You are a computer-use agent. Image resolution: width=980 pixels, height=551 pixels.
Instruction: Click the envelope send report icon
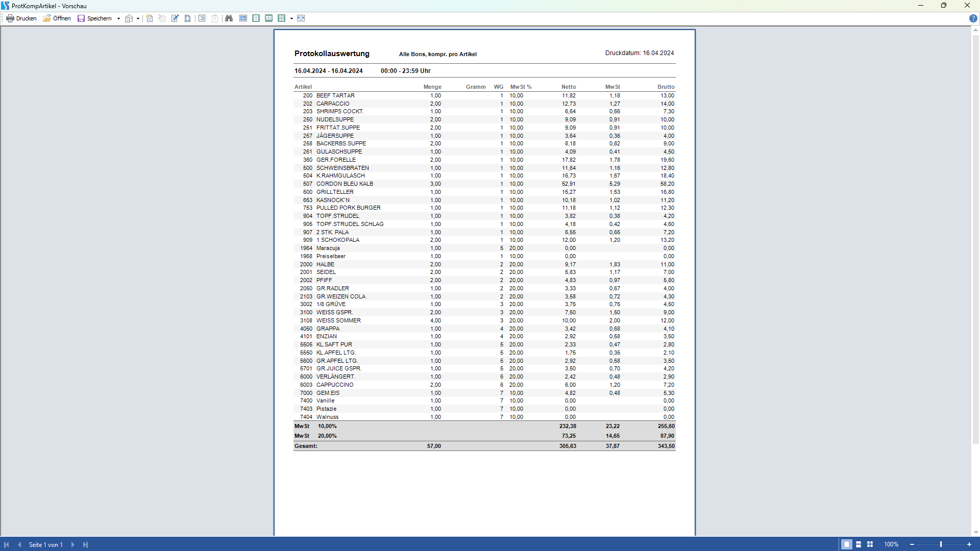point(129,18)
